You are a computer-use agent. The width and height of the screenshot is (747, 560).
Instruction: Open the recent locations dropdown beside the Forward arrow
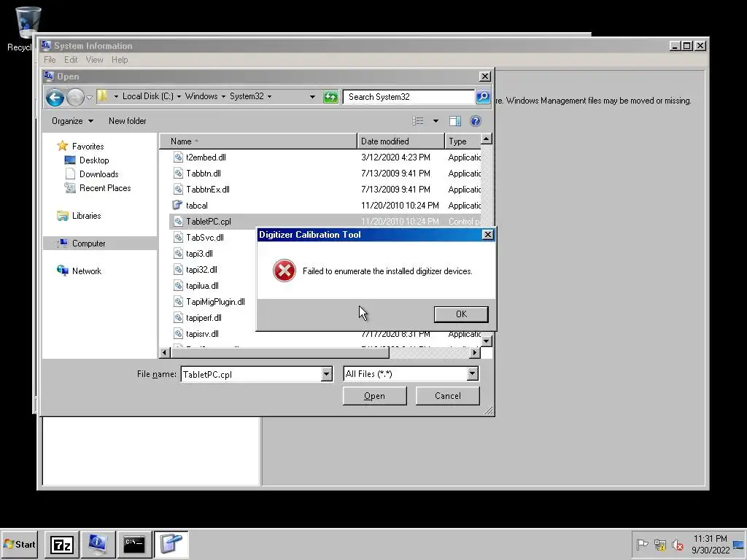89,97
